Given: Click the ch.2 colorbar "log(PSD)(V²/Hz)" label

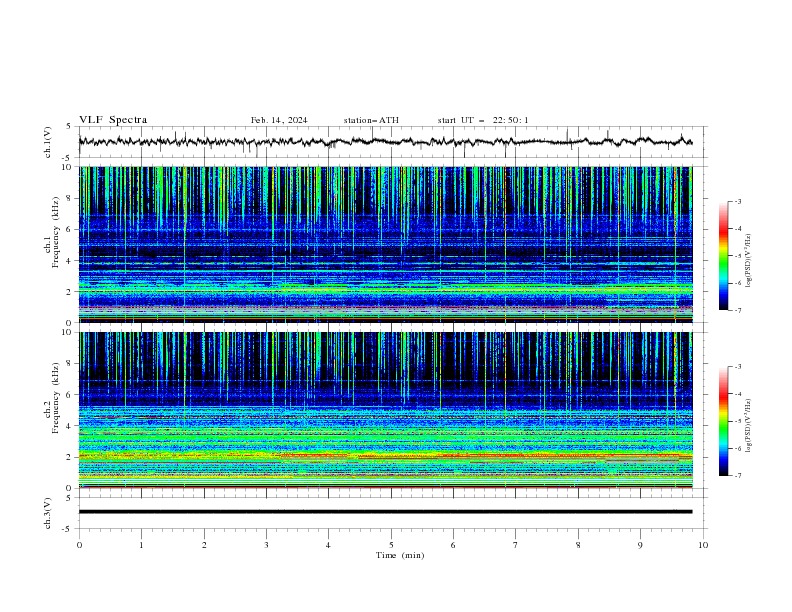Looking at the screenshot, I should 748,426.
